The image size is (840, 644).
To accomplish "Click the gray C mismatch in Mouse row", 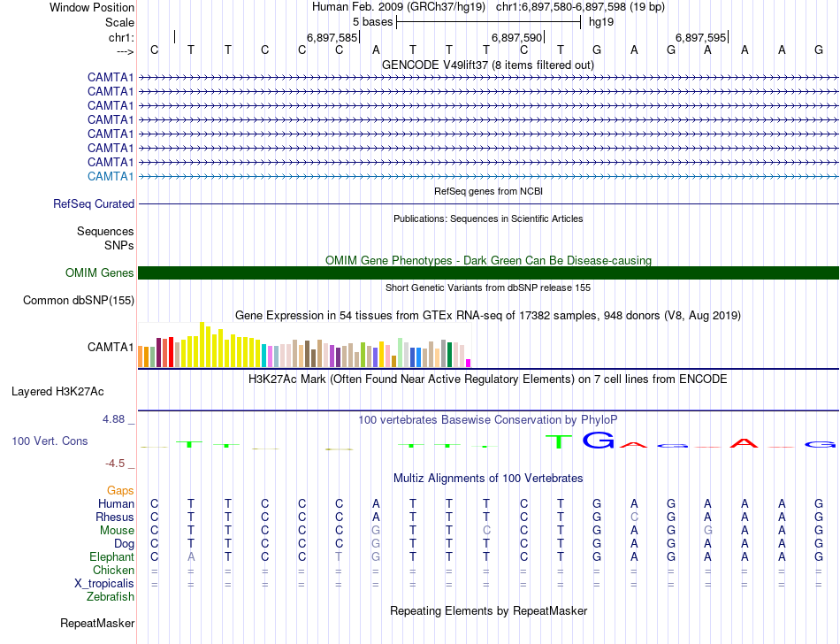I will pyautogui.click(x=486, y=531).
